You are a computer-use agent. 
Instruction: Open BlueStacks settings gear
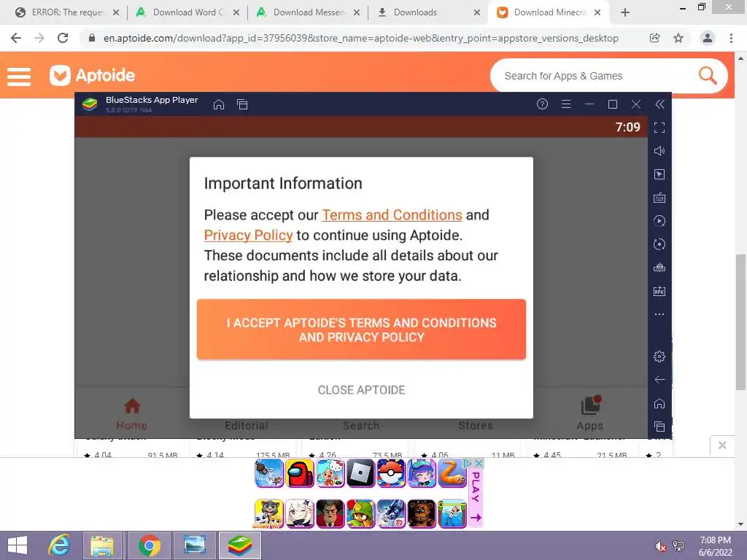click(659, 356)
